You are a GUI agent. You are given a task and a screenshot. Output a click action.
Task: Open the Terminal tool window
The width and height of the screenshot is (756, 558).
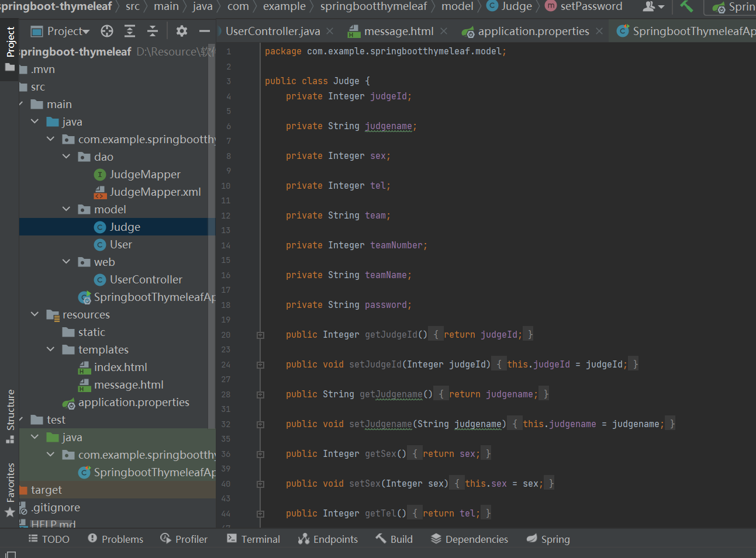(254, 539)
